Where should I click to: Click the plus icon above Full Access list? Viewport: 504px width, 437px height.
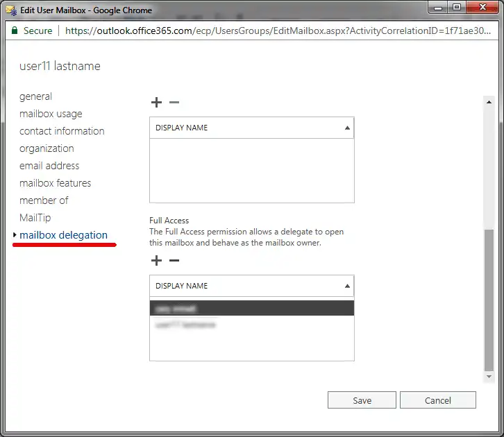coord(156,261)
